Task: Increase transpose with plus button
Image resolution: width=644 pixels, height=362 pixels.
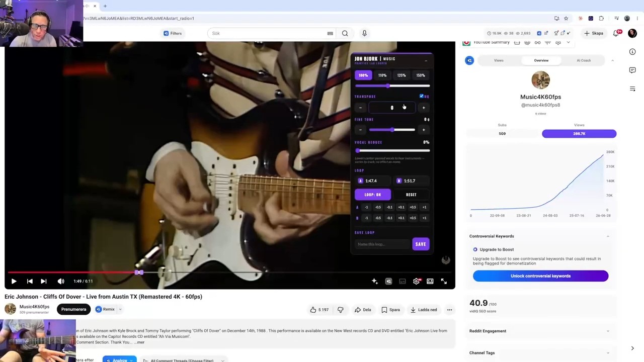Action: [x=424, y=108]
